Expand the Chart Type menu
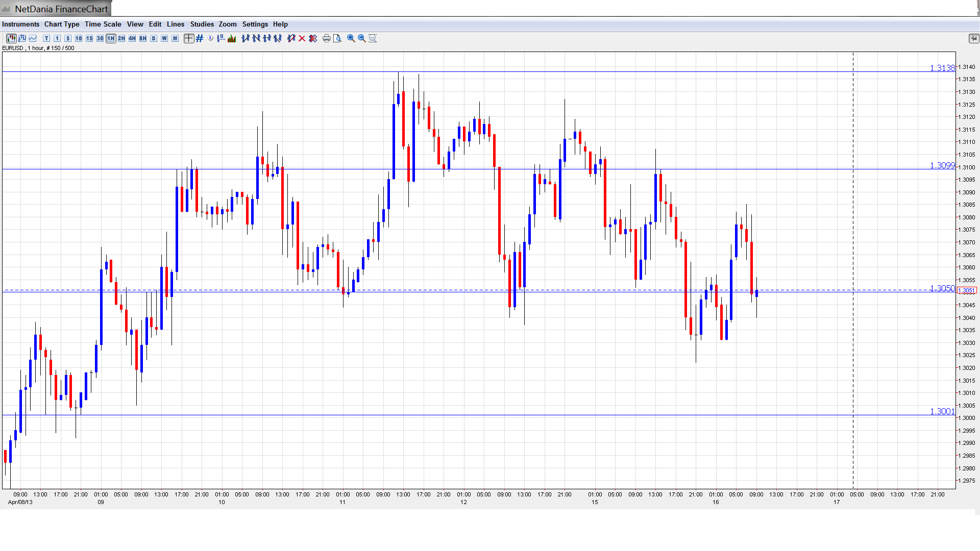The image size is (980, 551). (62, 24)
